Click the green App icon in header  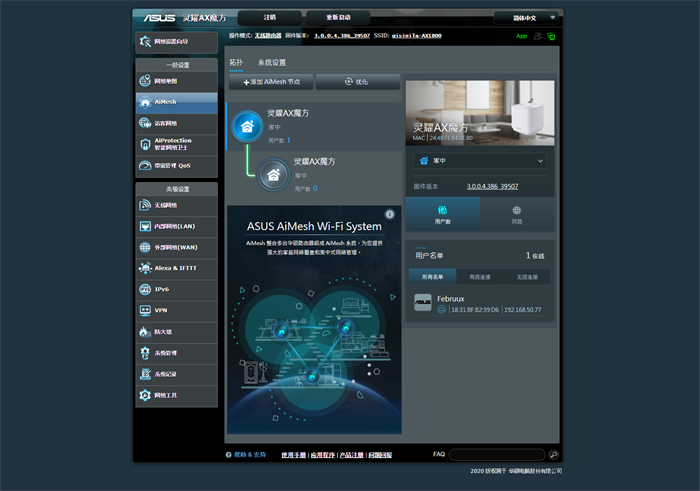click(521, 36)
